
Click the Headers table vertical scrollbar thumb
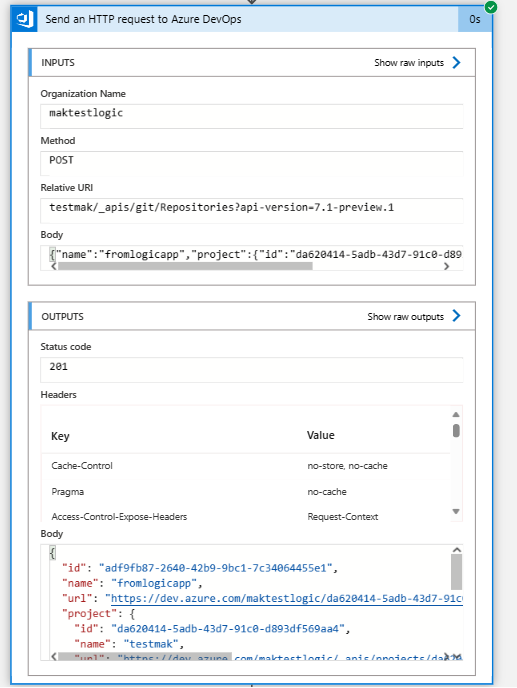[456, 430]
